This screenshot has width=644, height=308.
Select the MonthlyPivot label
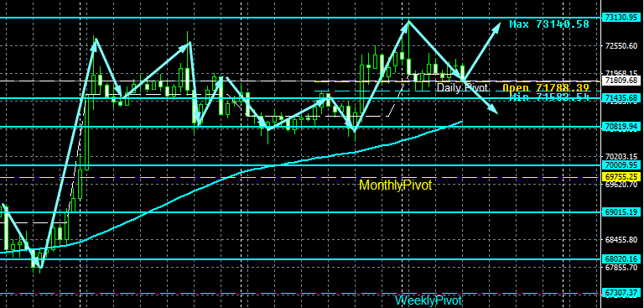coord(396,185)
